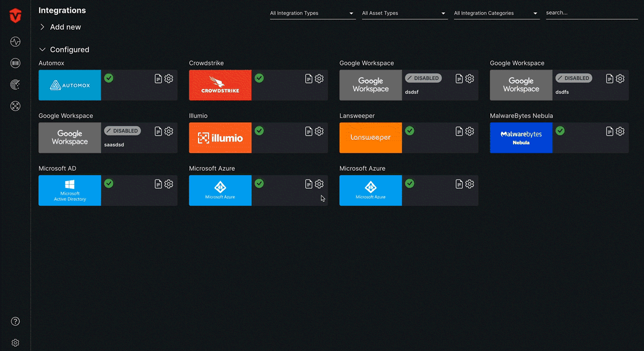Click the "Illumio" card title text
This screenshot has width=644, height=351.
198,116
